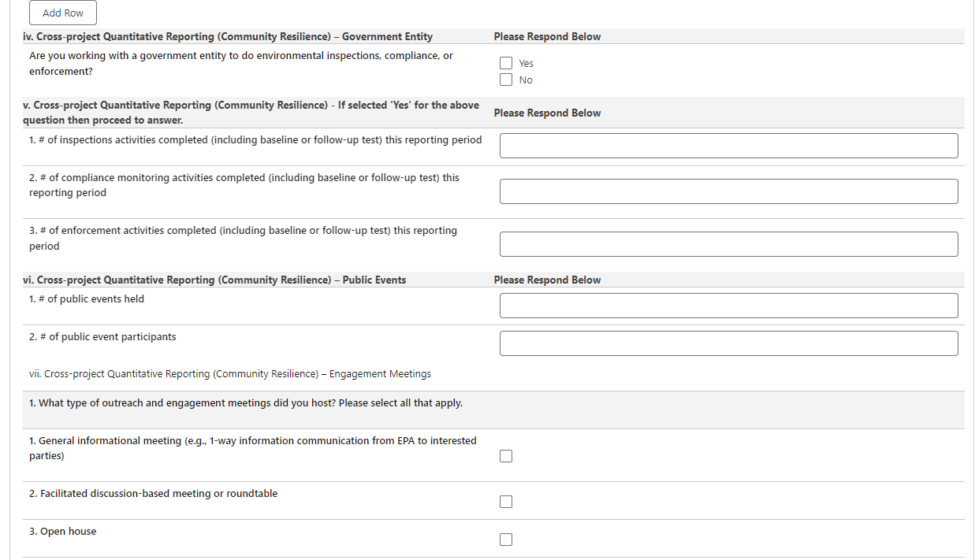The height and width of the screenshot is (560, 975).
Task: Click the Engagement Meetings section title
Action: 230,374
